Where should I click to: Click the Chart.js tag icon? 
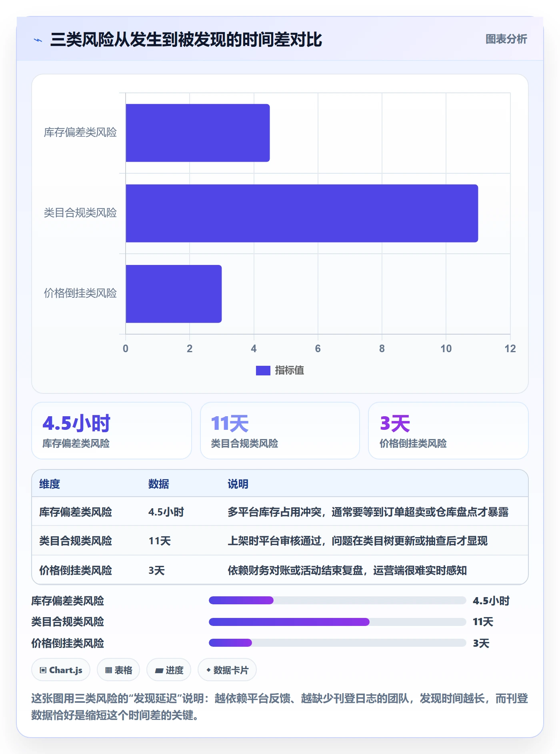point(43,670)
